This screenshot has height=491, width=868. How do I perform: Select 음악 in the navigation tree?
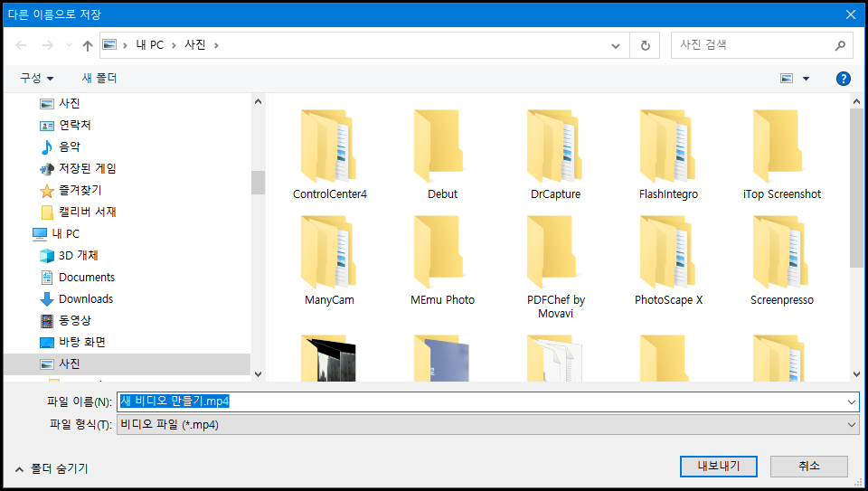[x=70, y=146]
